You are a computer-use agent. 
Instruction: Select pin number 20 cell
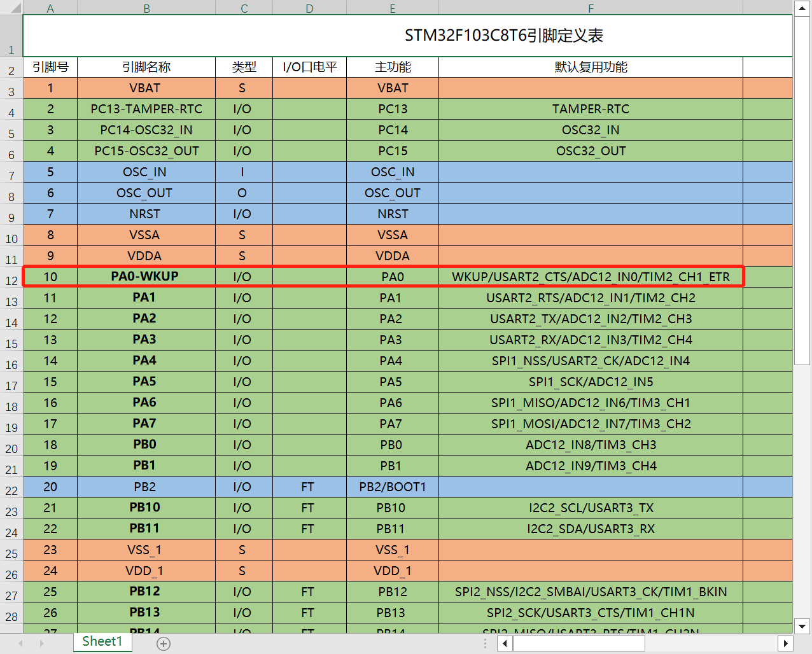tap(50, 487)
